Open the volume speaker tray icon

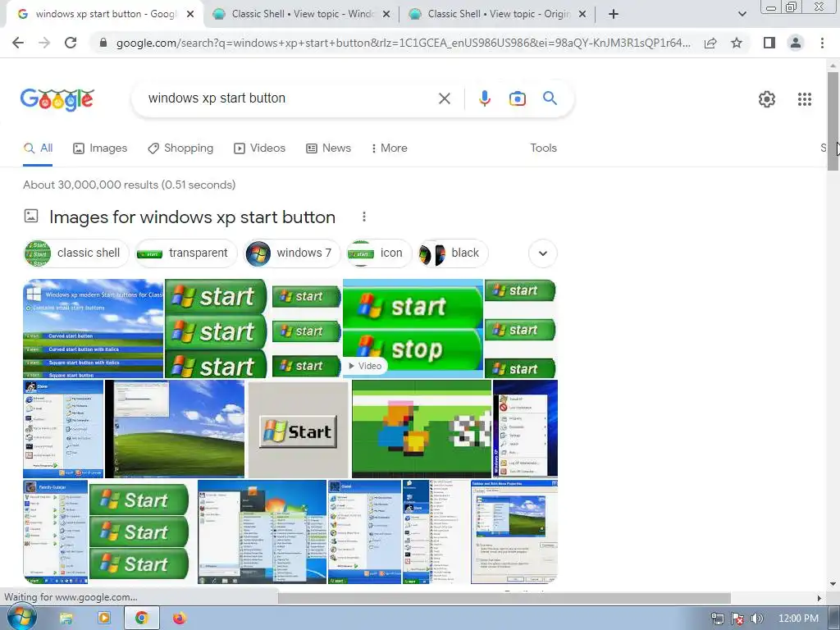(757, 619)
